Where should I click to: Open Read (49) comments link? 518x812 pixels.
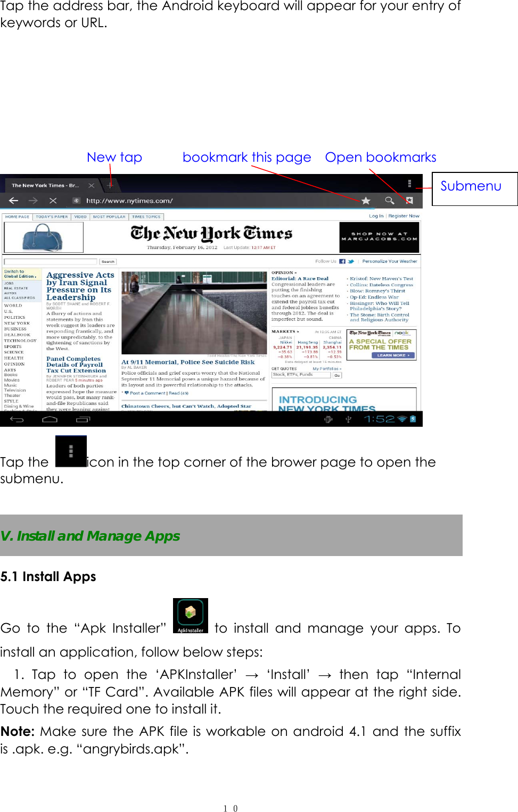point(180,393)
